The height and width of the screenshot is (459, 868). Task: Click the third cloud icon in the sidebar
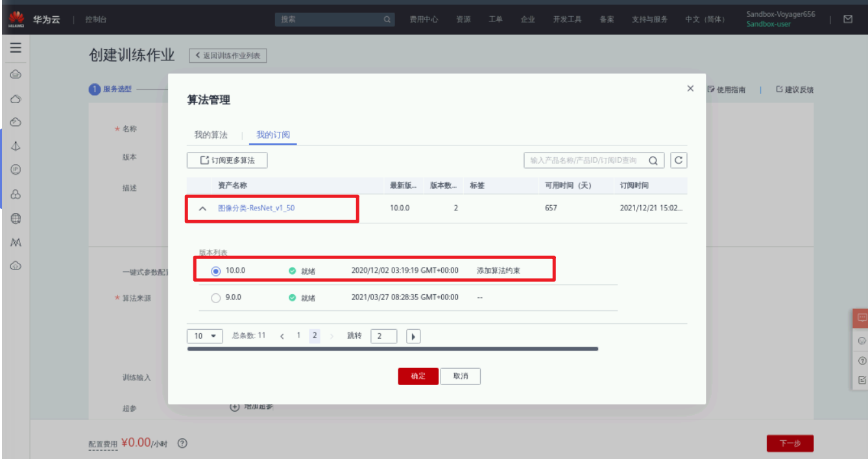point(16,122)
